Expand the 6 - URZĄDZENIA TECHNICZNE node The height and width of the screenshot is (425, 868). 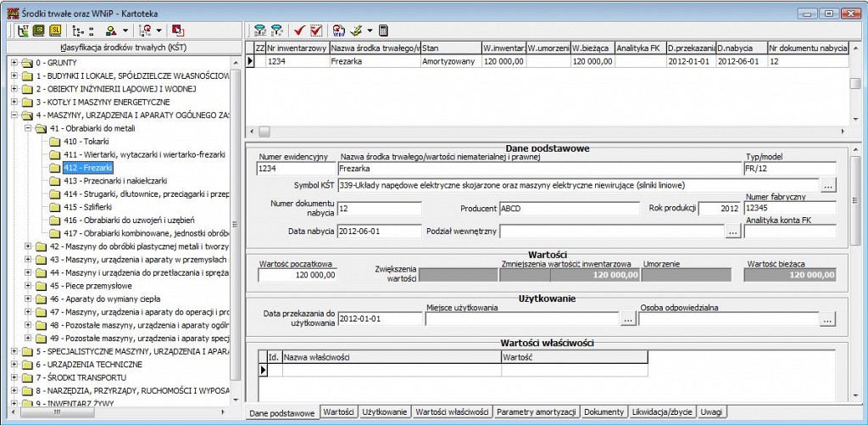click(14, 364)
